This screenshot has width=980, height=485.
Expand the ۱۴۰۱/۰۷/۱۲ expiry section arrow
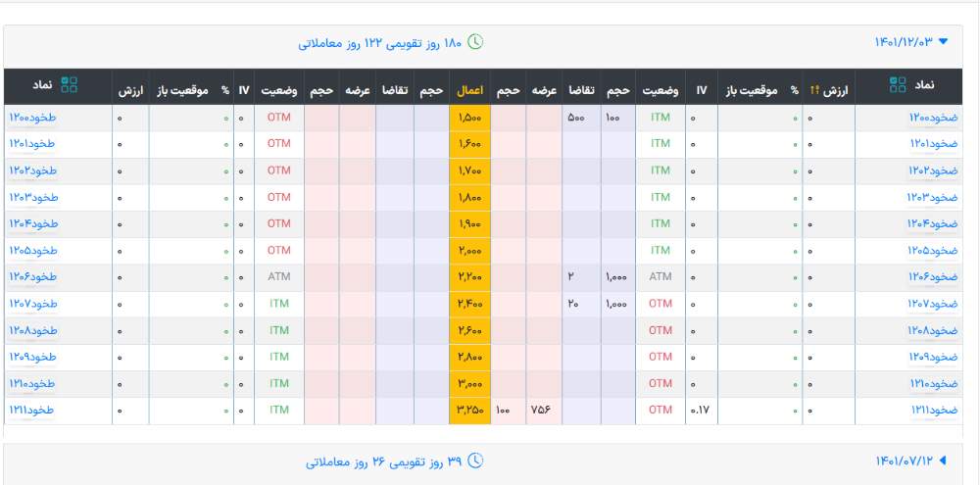point(943,461)
